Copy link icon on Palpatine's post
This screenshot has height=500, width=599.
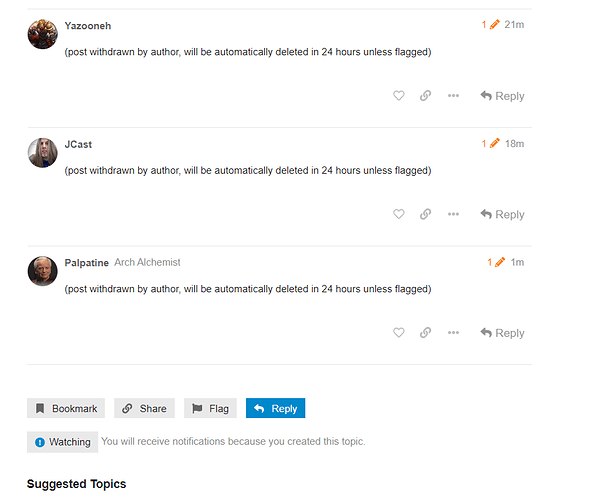[x=426, y=332]
